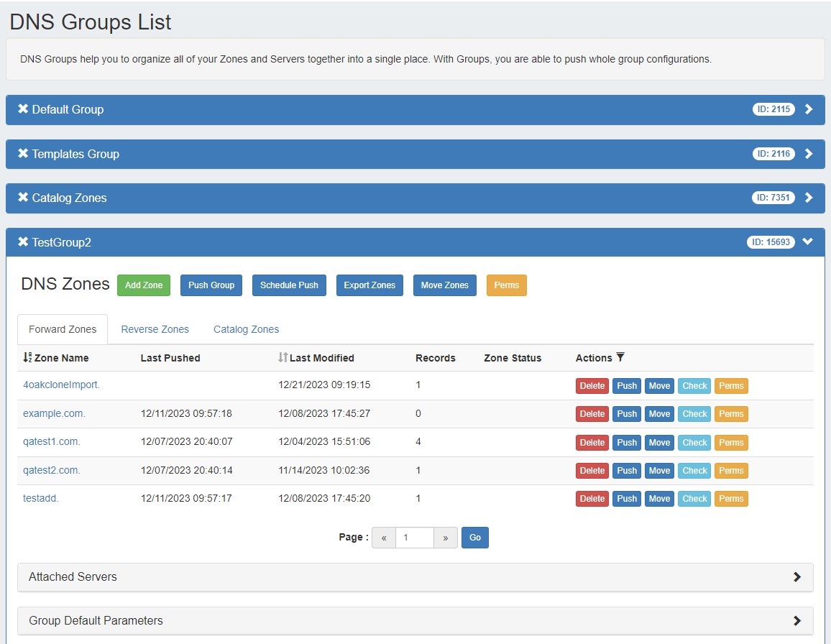Click the X icon beside Templates Group
The image size is (831, 644).
(x=23, y=154)
